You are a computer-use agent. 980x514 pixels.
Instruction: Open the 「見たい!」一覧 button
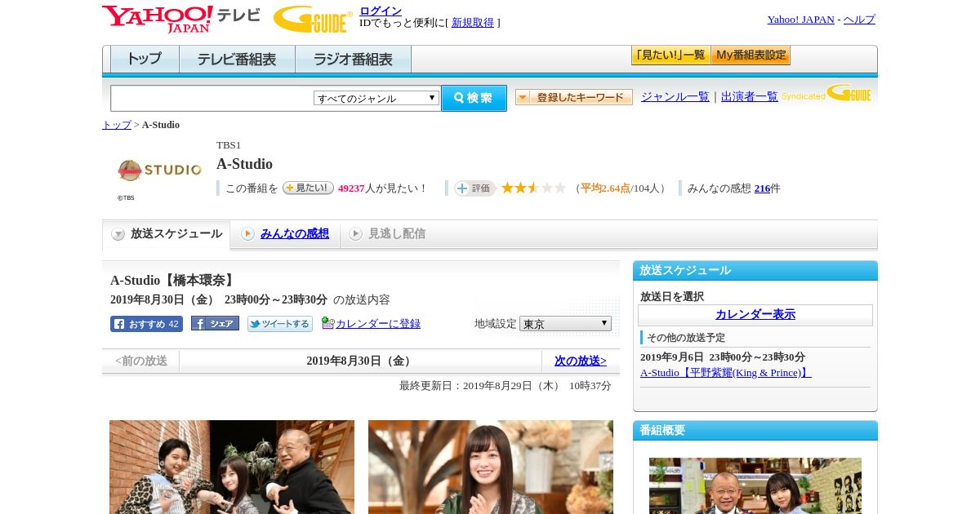[x=670, y=55]
